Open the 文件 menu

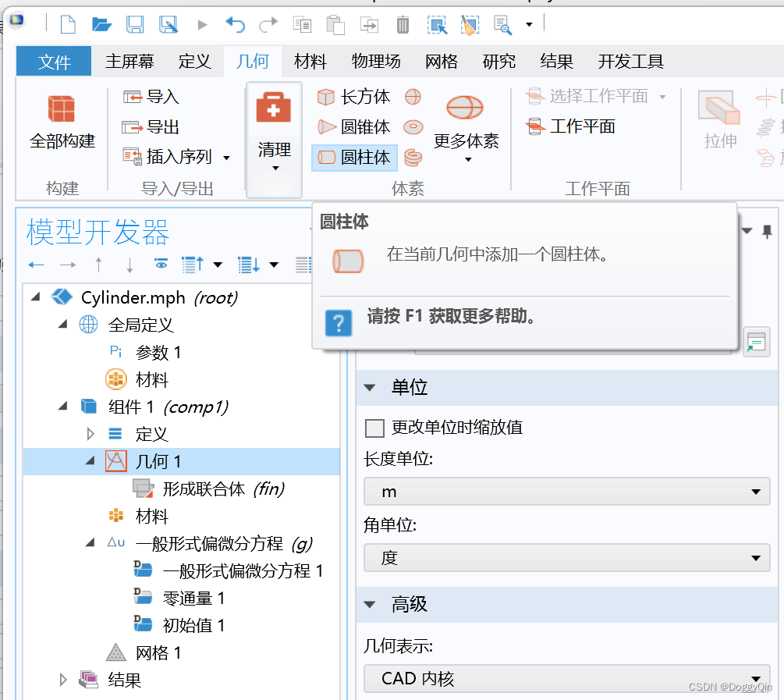(x=54, y=62)
